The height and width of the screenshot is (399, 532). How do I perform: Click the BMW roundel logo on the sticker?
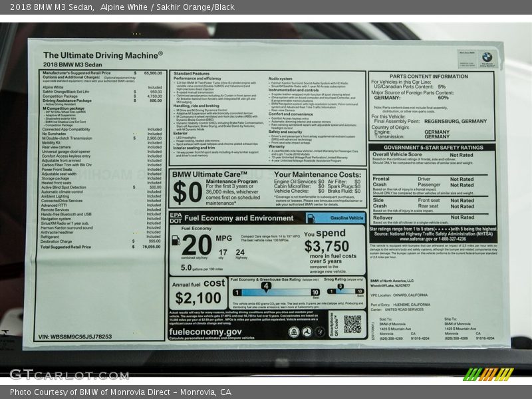pos(487,57)
